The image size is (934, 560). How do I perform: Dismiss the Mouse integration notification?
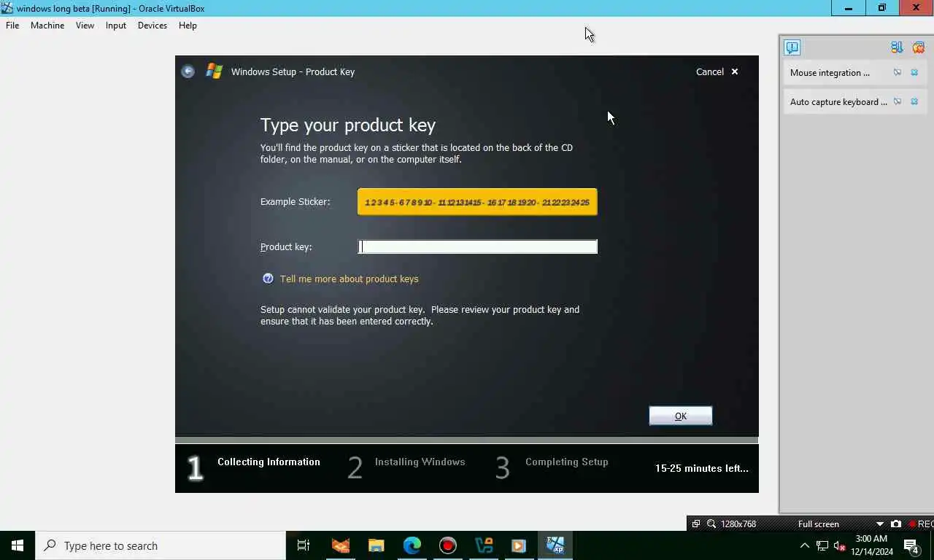(x=914, y=72)
